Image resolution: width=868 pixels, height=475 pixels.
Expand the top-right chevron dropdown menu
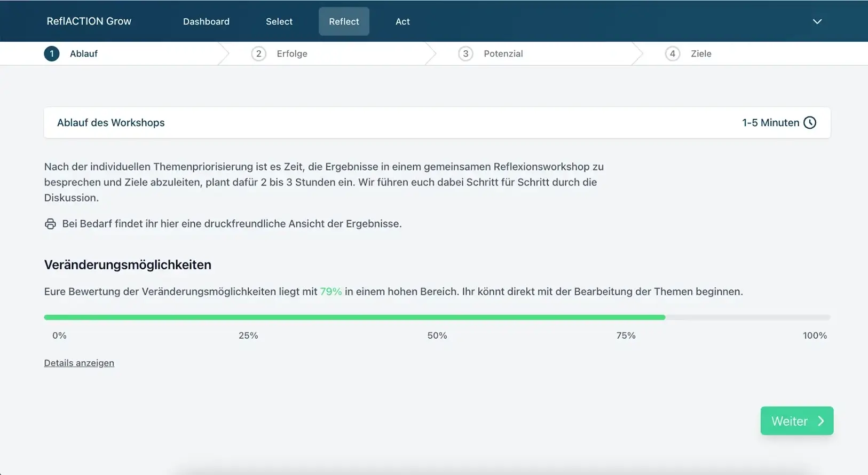coord(817,21)
